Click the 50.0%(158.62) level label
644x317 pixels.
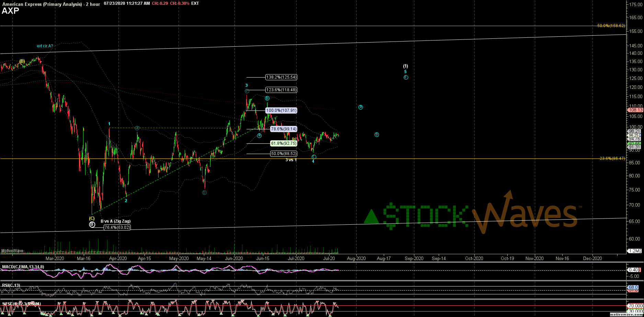coord(611,26)
